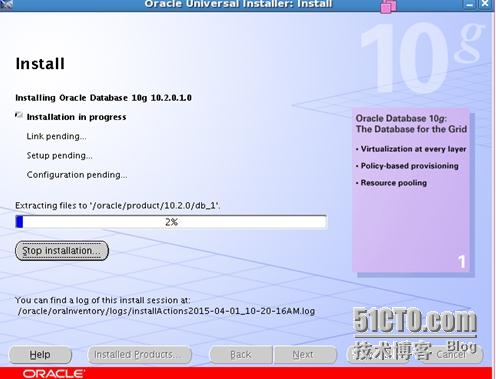Click 'Installing Oracle Database 10g 10.2.0.1.0' heading
This screenshot has width=496, height=379.
[103, 98]
